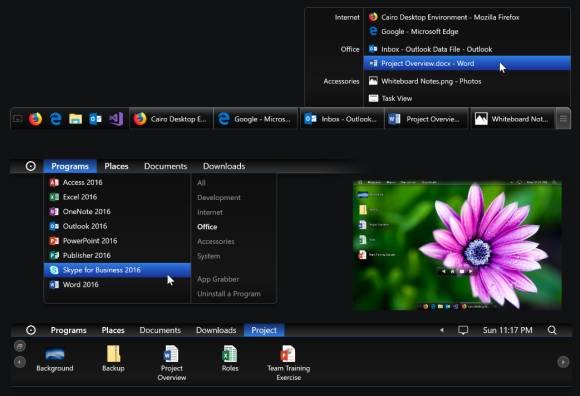Open the Places menu in upper menu bar
This screenshot has width=580, height=396.
pos(116,166)
